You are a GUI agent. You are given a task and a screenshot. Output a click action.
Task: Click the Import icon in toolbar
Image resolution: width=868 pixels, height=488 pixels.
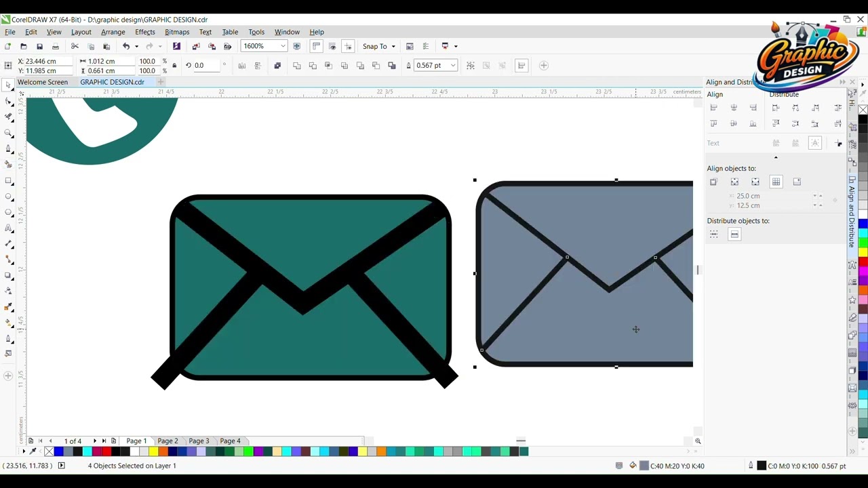point(196,46)
